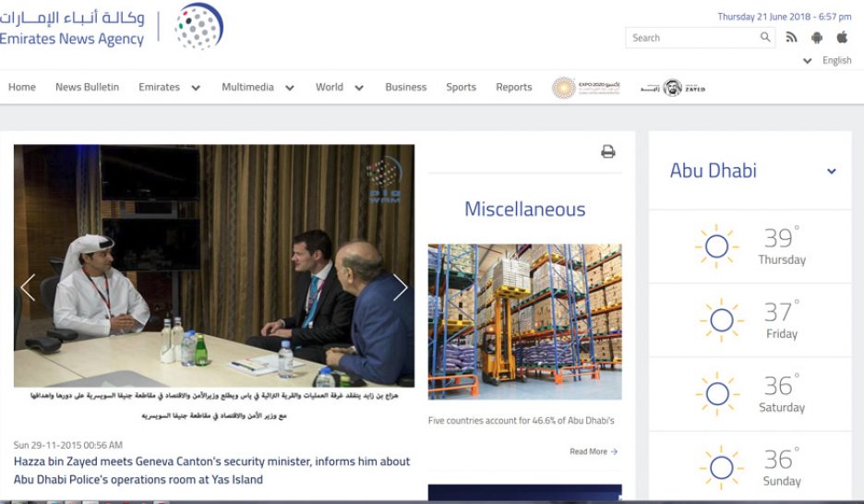This screenshot has width=864, height=504.
Task: Open the warehouse thumbnail under Miscellaneous
Action: pos(524,321)
